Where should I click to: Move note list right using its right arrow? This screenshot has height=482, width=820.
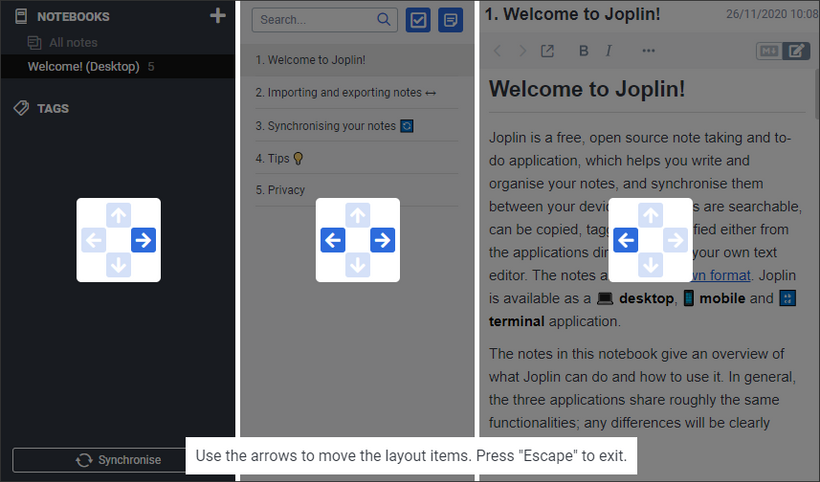tap(382, 240)
